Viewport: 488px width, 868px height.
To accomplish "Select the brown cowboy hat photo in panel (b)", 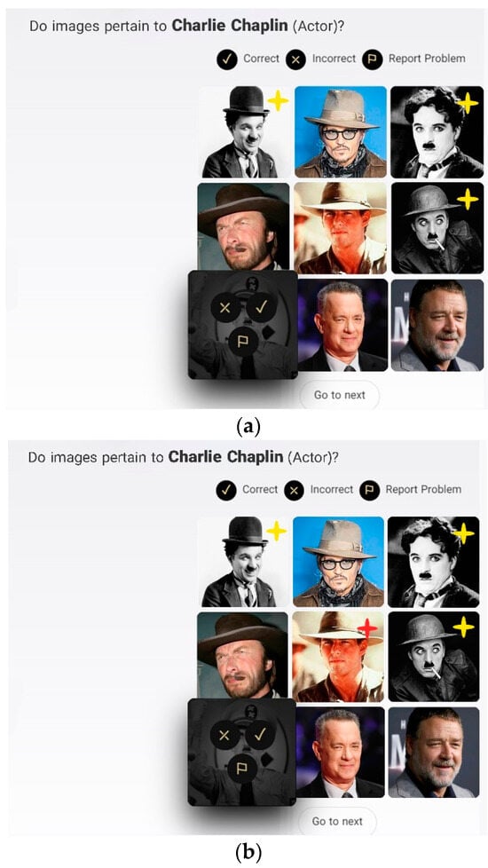I will pos(242,657).
